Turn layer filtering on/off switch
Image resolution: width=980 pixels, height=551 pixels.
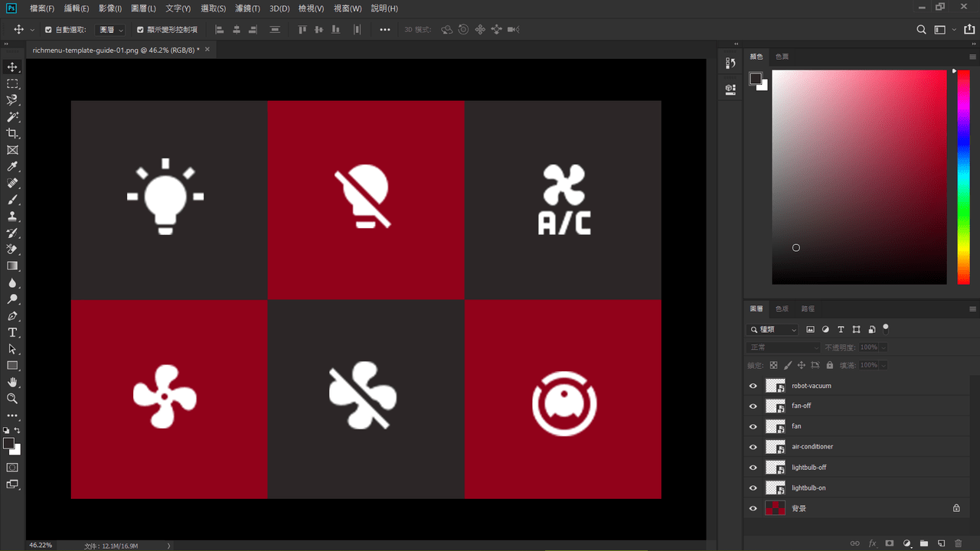pos(886,328)
